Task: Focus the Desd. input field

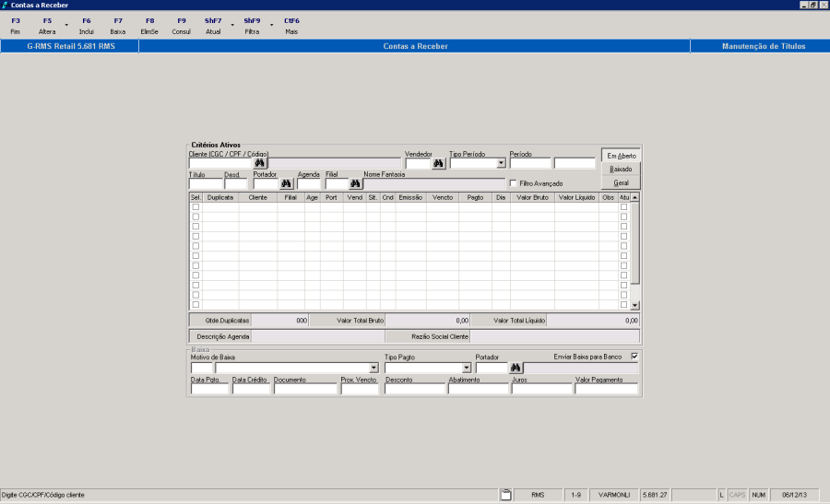Action: [235, 184]
